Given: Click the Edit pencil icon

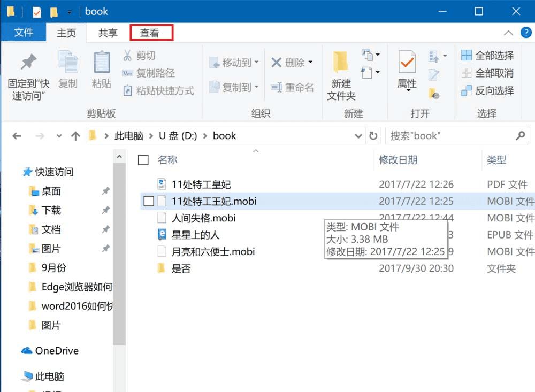Looking at the screenshot, I should pyautogui.click(x=434, y=74).
